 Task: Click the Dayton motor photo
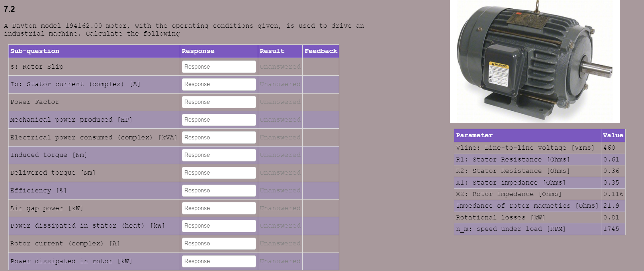[535, 61]
